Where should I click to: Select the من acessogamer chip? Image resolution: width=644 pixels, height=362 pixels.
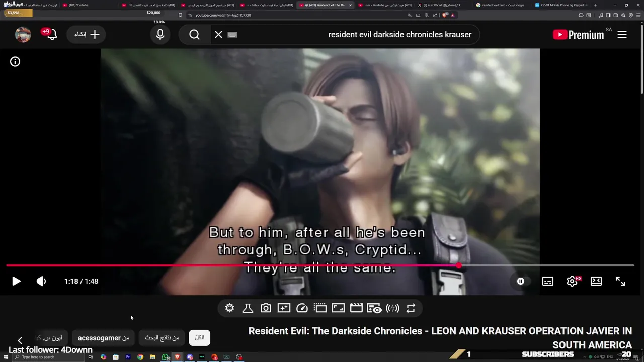(103, 338)
